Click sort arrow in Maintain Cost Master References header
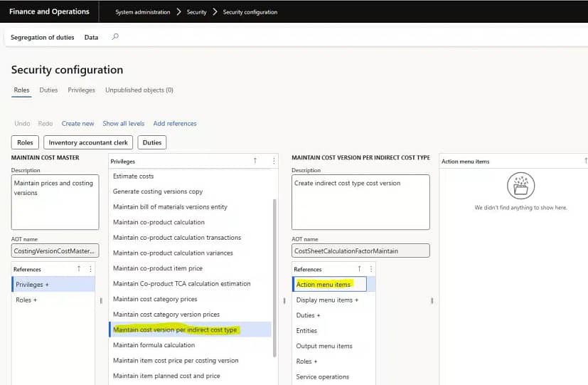 pyautogui.click(x=79, y=269)
